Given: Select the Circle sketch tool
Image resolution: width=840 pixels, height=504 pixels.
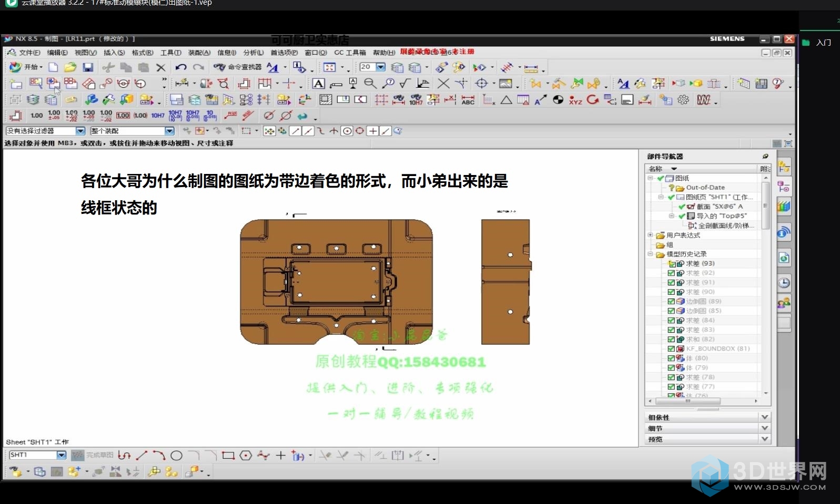Looking at the screenshot, I should tap(177, 456).
